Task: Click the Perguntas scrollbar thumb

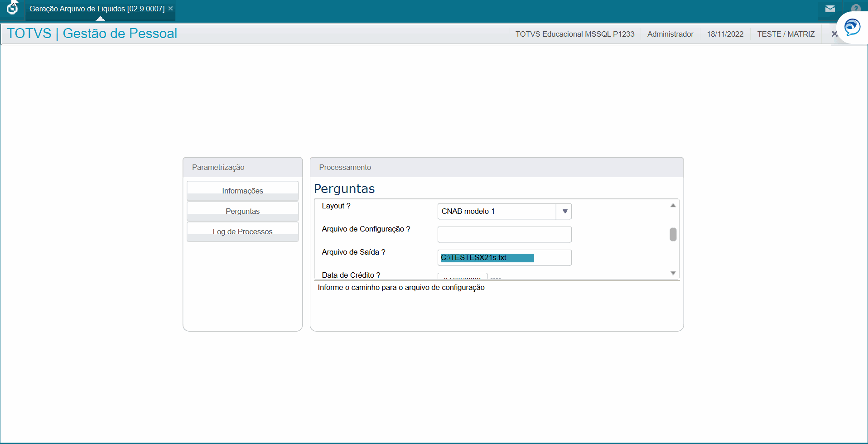Action: [x=673, y=234]
